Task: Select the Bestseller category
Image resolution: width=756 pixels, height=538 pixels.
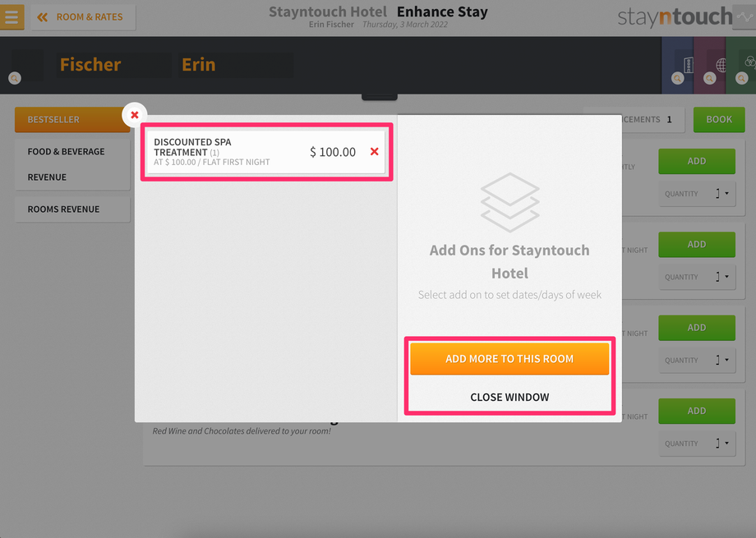Action: click(x=72, y=120)
